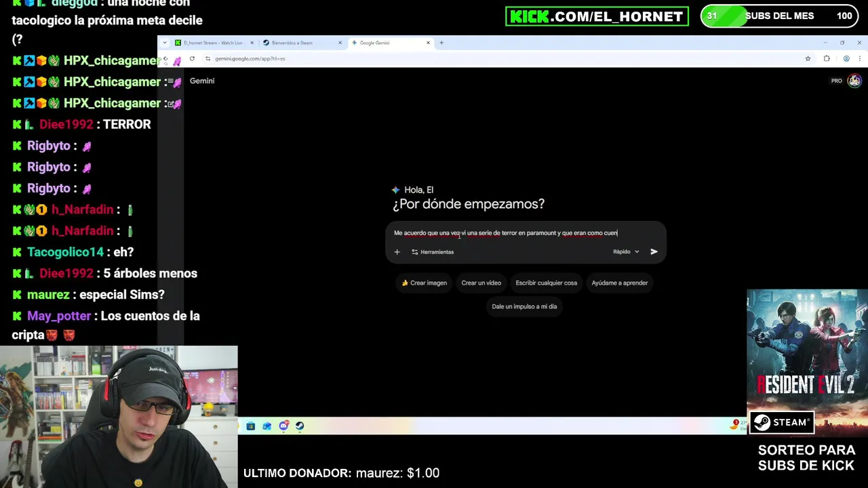
Task: Click the SORTEO PARA SUBS DE KICK text
Action: pyautogui.click(x=806, y=457)
